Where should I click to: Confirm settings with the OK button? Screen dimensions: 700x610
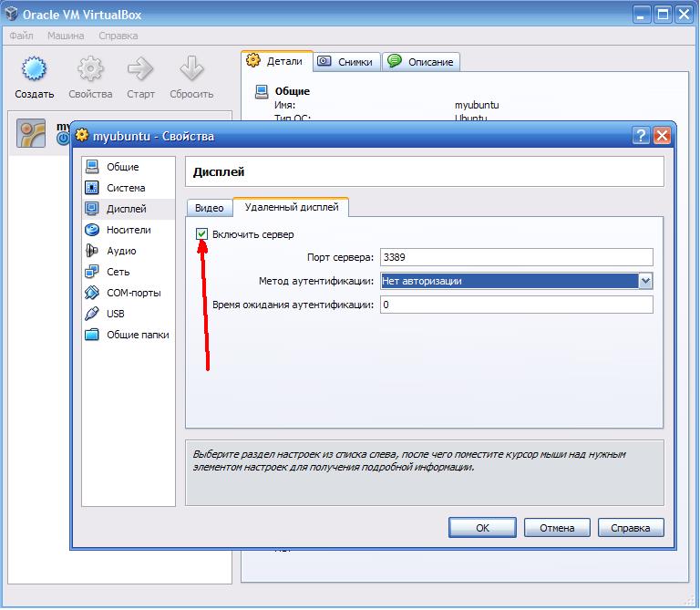click(x=482, y=528)
